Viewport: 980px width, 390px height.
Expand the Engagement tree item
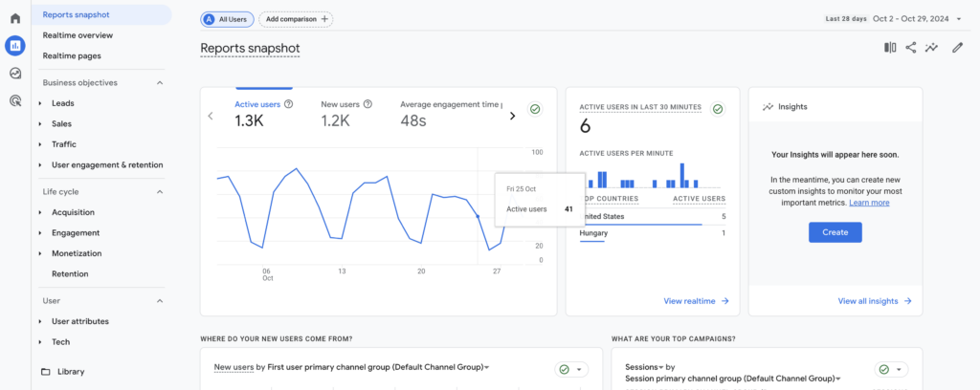click(40, 232)
